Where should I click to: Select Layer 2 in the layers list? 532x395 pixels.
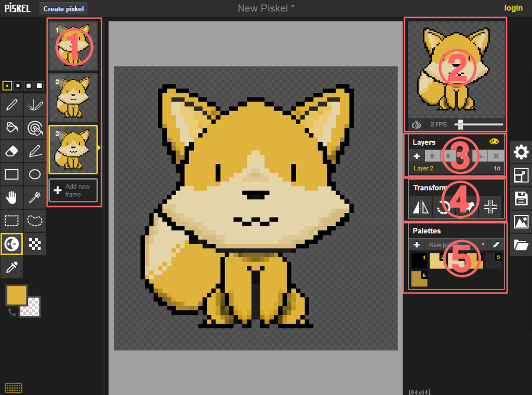pyautogui.click(x=456, y=169)
